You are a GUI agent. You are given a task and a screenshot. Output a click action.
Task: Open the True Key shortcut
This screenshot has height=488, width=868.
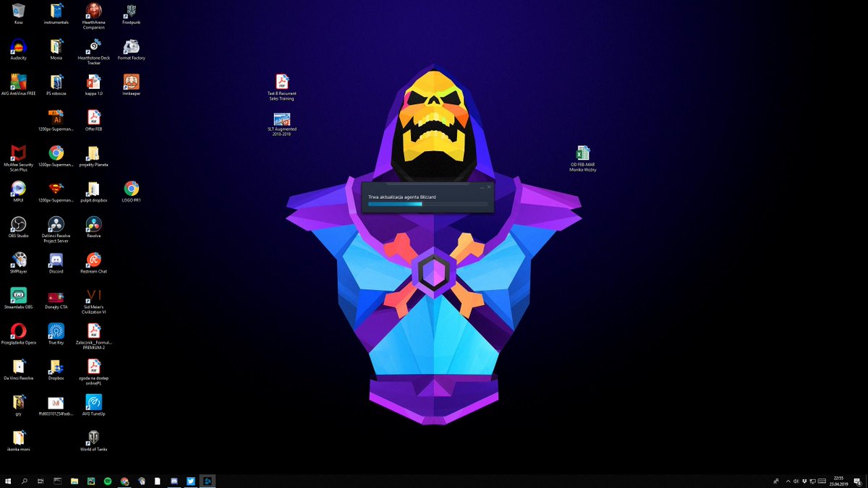(56, 333)
